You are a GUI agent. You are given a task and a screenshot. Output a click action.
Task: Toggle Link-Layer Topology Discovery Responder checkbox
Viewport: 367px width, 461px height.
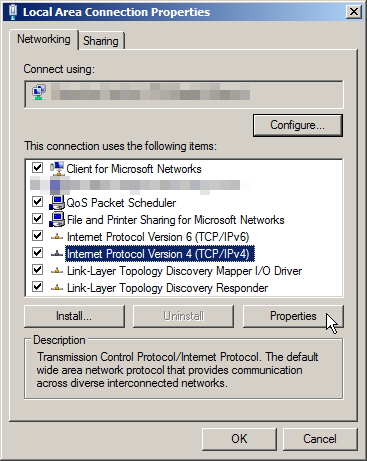[x=37, y=287]
